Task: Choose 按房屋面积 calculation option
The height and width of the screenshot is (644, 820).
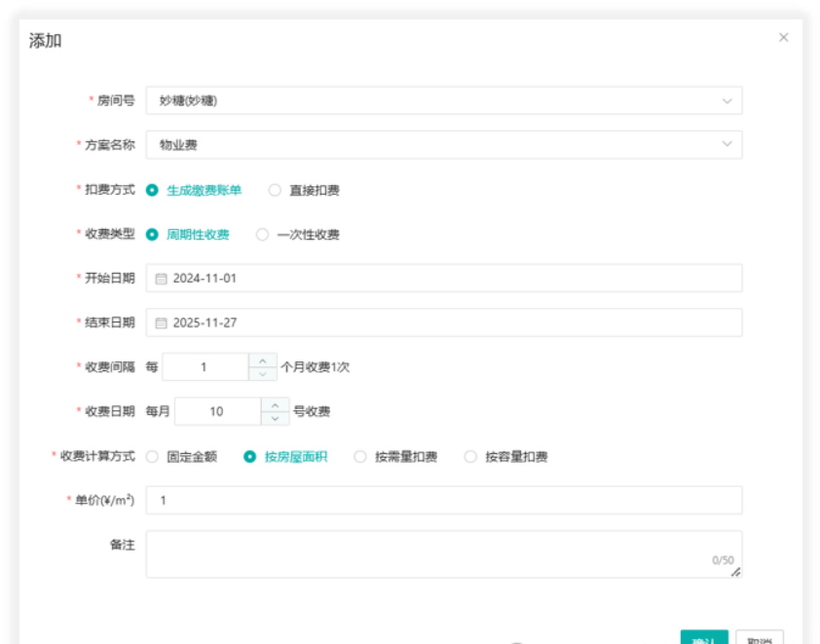Action: (250, 457)
